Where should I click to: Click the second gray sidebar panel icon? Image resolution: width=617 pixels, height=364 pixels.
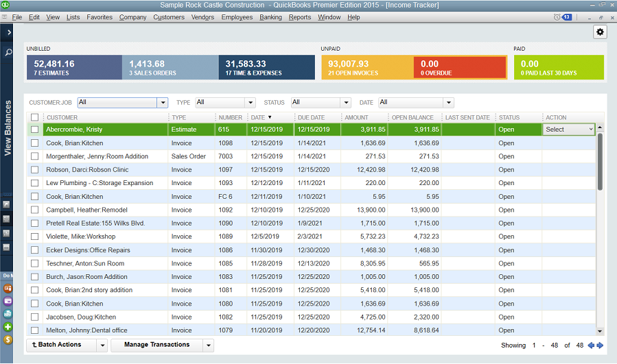click(x=6, y=219)
